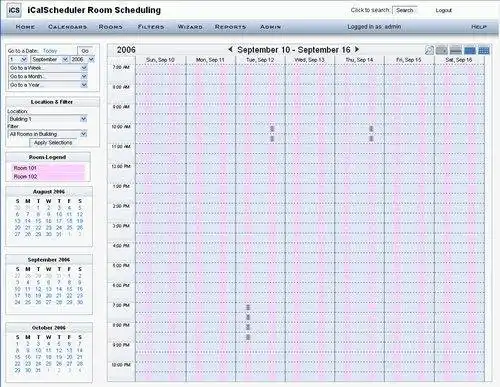Expand the Go to a Week dropdown
The image size is (500, 387).
[48, 68]
